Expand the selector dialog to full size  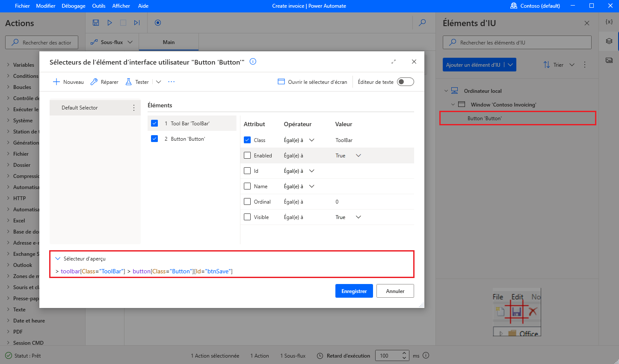[394, 62]
